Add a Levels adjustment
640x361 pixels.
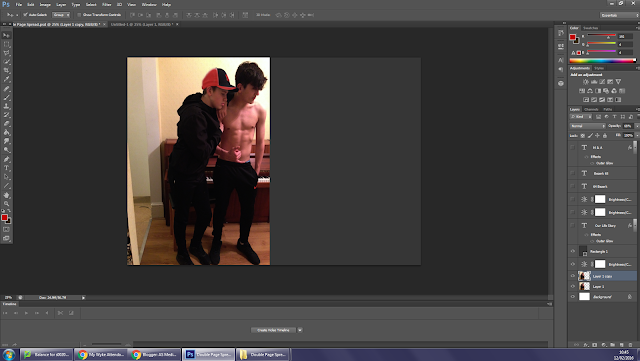click(x=594, y=82)
